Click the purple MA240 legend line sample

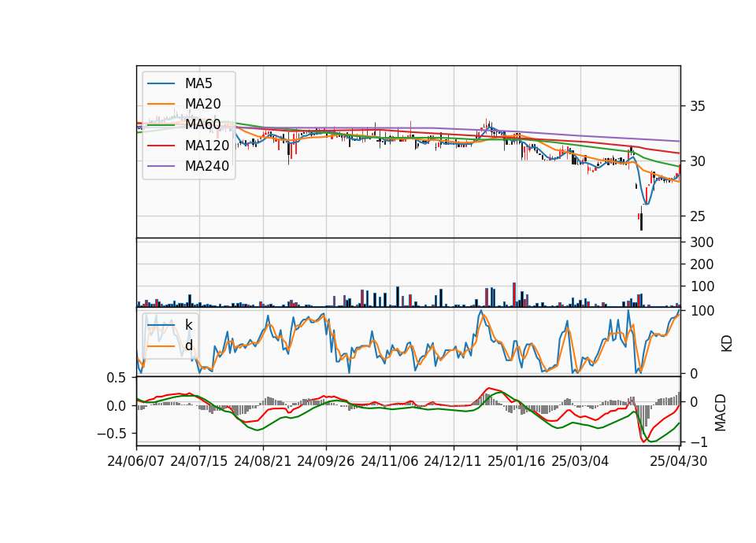point(161,166)
